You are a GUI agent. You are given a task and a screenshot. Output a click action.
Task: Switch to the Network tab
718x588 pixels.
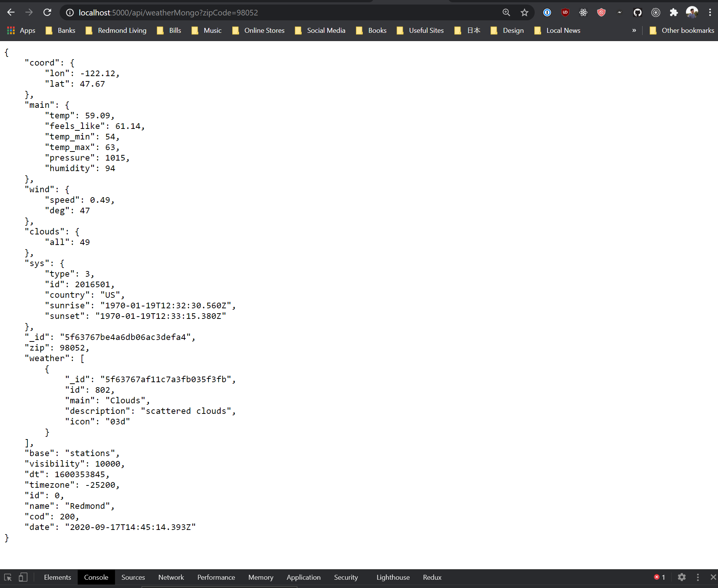[x=171, y=577]
